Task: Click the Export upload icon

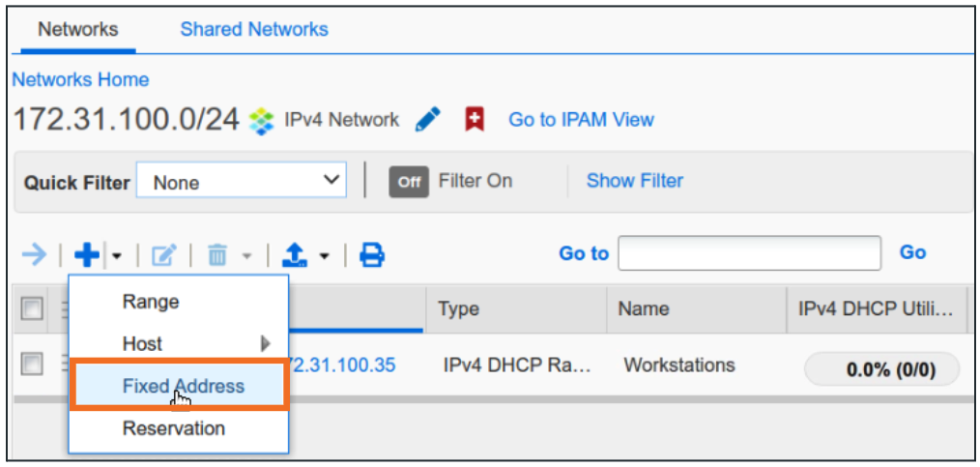Action: tap(296, 255)
